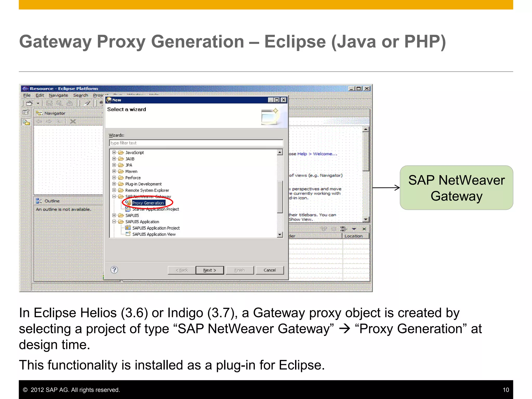Click the bottom view filter icon
Screen dimensions: 532x399
pos(343,229)
